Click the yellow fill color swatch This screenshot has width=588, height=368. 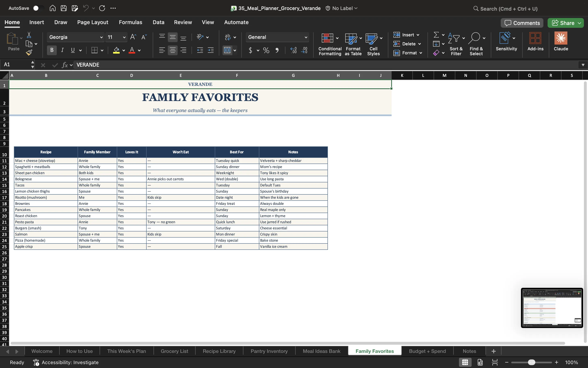click(x=116, y=50)
